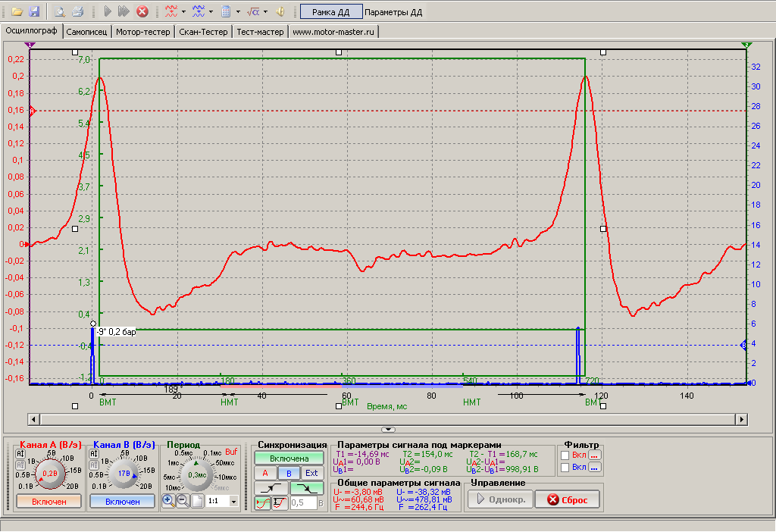Go to the Тест-мастер tab
The image size is (776, 532).
coord(261,32)
